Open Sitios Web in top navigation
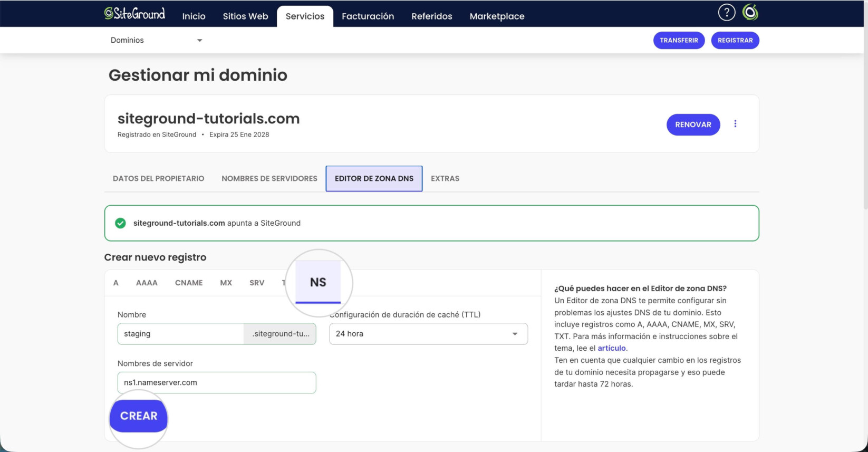This screenshot has height=452, width=868. [x=245, y=16]
